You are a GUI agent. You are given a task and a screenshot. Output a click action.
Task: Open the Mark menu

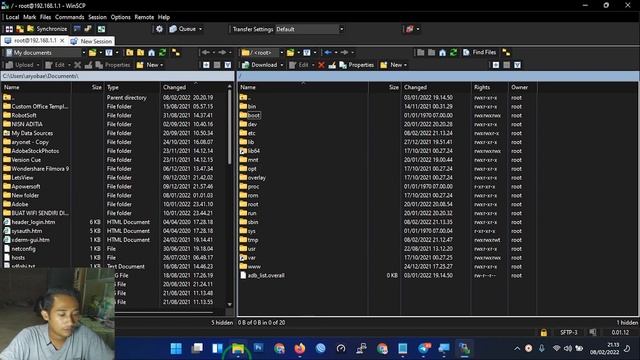(29, 17)
